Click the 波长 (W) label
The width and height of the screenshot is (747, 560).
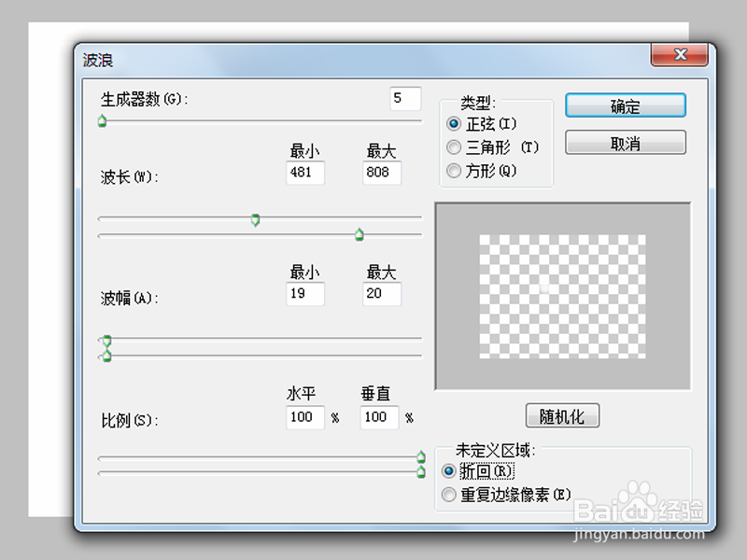coord(130,177)
